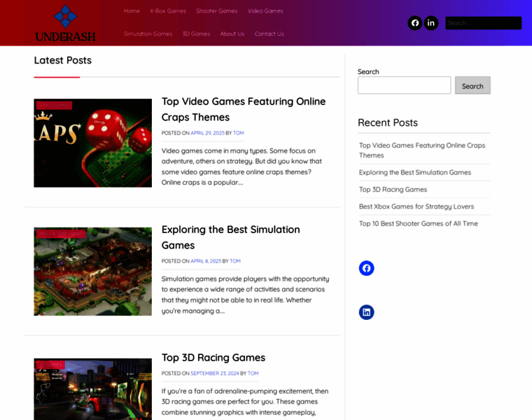Open the LinkedIn icon in sidebar
This screenshot has width=532, height=420.
[x=366, y=312]
